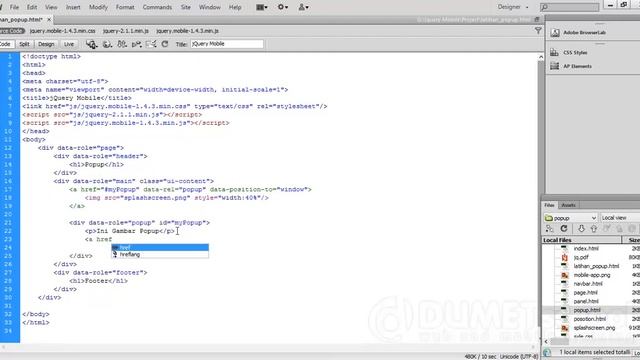Click the code editor scroll-up arrow
This screenshot has height=360, width=640.
[541, 57]
